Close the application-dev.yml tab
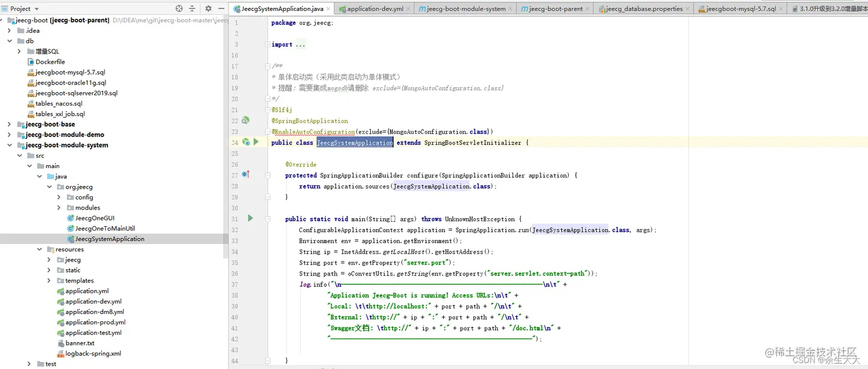This screenshot has height=369, width=868. coord(409,9)
